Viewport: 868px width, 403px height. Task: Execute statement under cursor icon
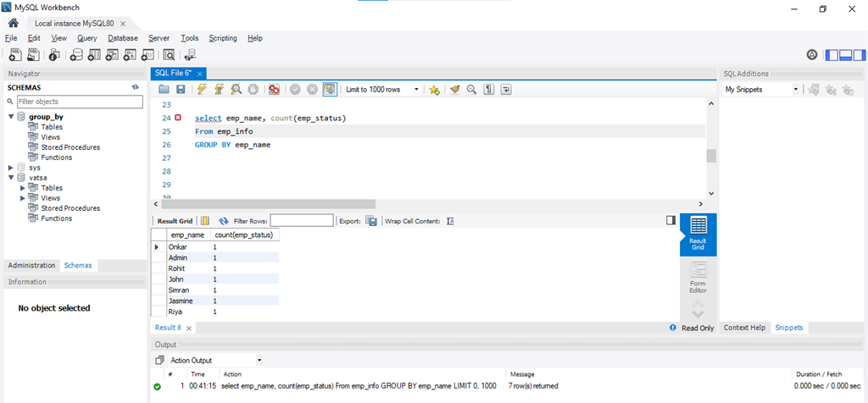[220, 89]
